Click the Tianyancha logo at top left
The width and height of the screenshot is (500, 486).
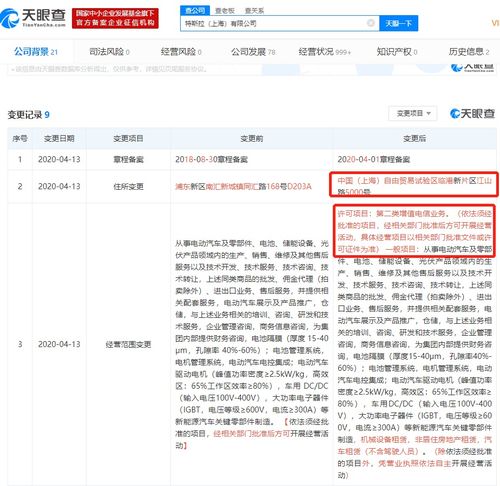pos(33,18)
